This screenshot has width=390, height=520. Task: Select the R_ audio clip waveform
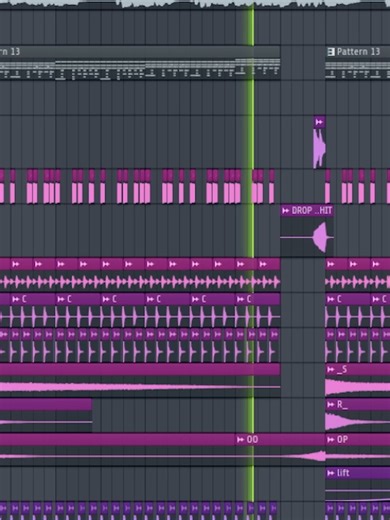click(x=358, y=422)
